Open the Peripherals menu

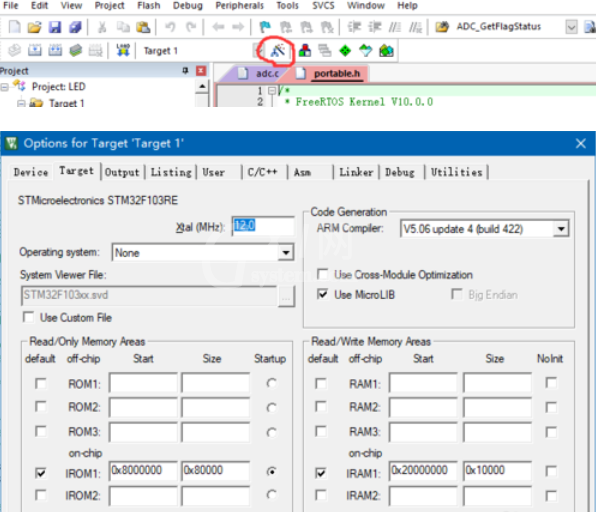pyautogui.click(x=239, y=6)
